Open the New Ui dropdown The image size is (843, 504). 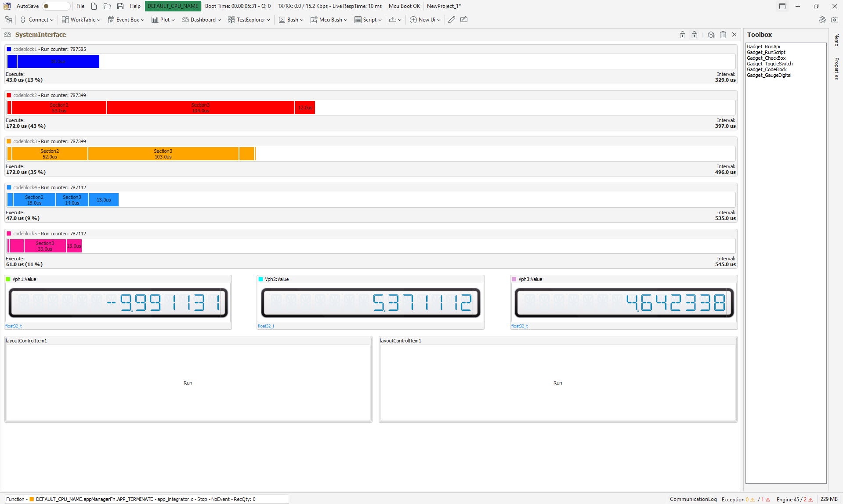pos(425,20)
